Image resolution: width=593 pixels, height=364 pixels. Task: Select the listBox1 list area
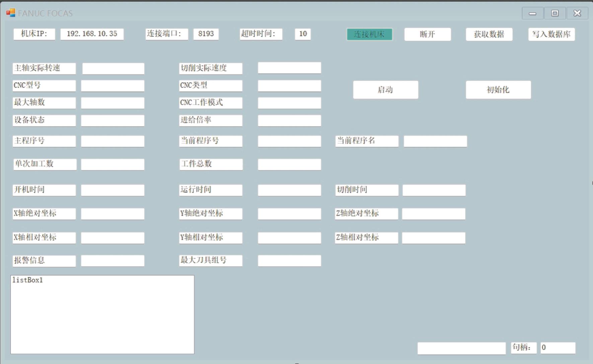pyautogui.click(x=102, y=314)
